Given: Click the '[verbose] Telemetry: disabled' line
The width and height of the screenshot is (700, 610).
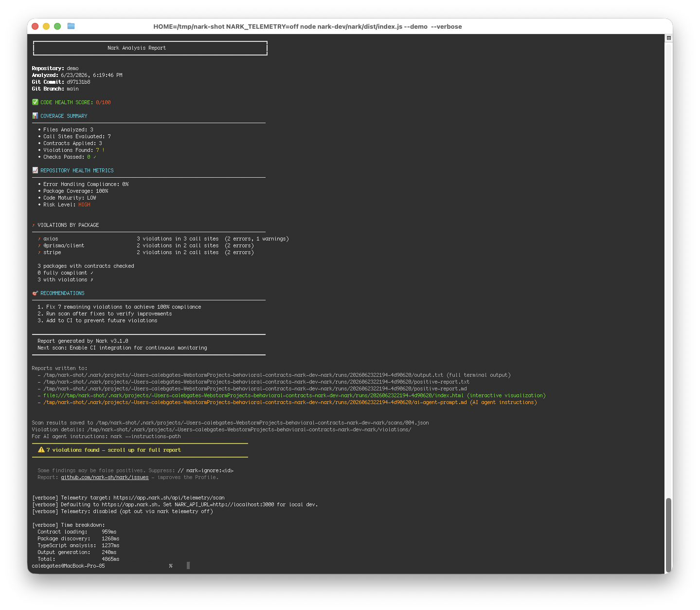Looking at the screenshot, I should click(122, 512).
